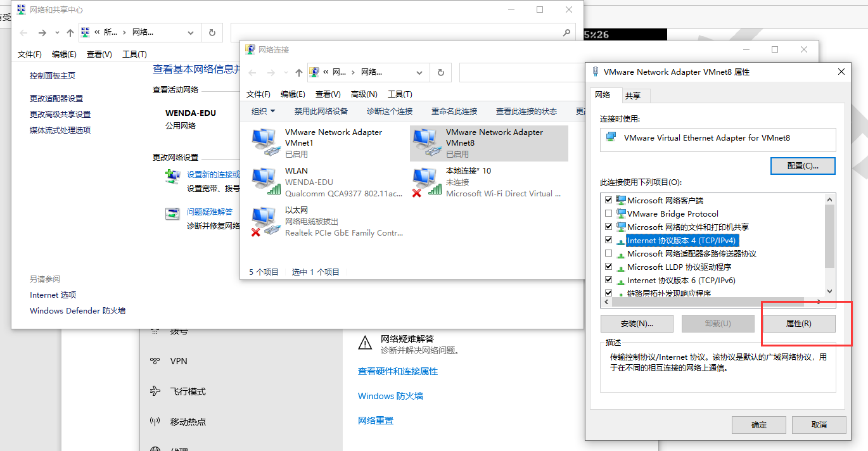
Task: Open 查看(V) menu in 网络和共享中心 window
Action: click(x=99, y=54)
